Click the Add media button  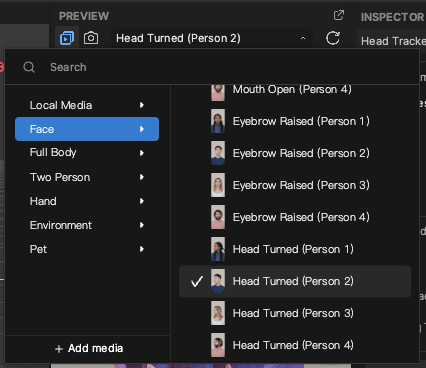pos(89,348)
